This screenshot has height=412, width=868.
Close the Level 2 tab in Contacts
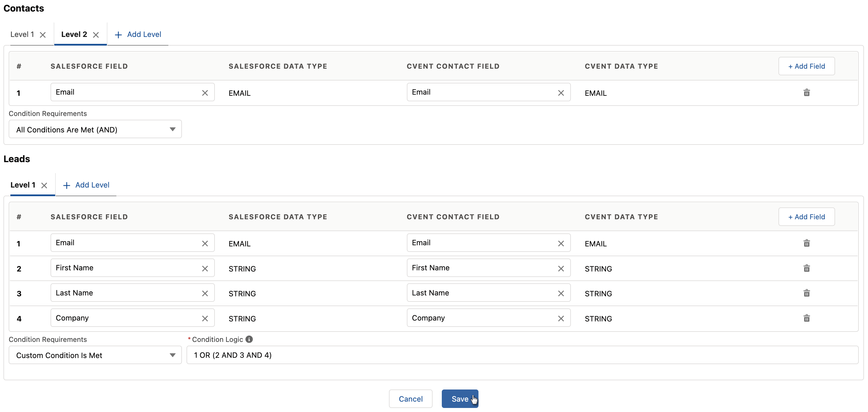coord(96,34)
